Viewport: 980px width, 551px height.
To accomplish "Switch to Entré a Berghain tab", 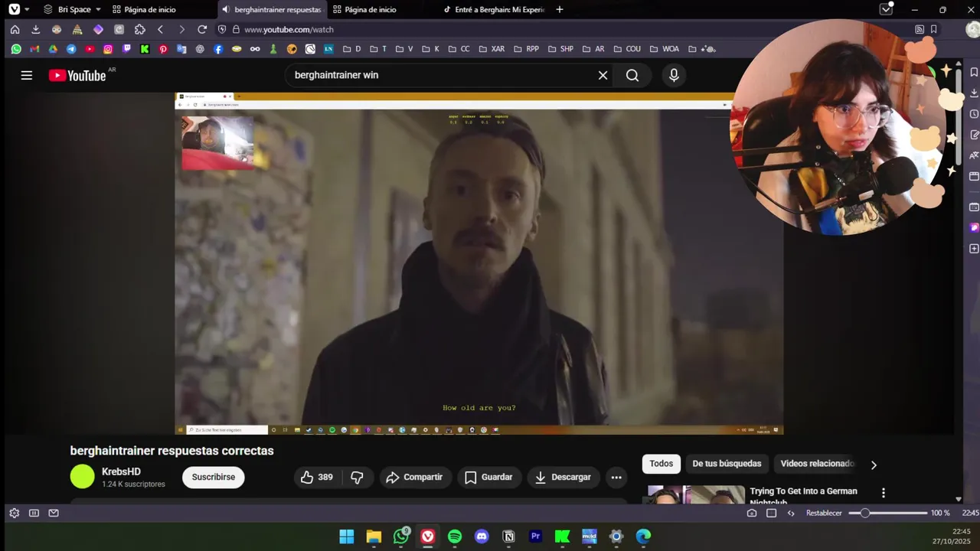I will pos(494,9).
